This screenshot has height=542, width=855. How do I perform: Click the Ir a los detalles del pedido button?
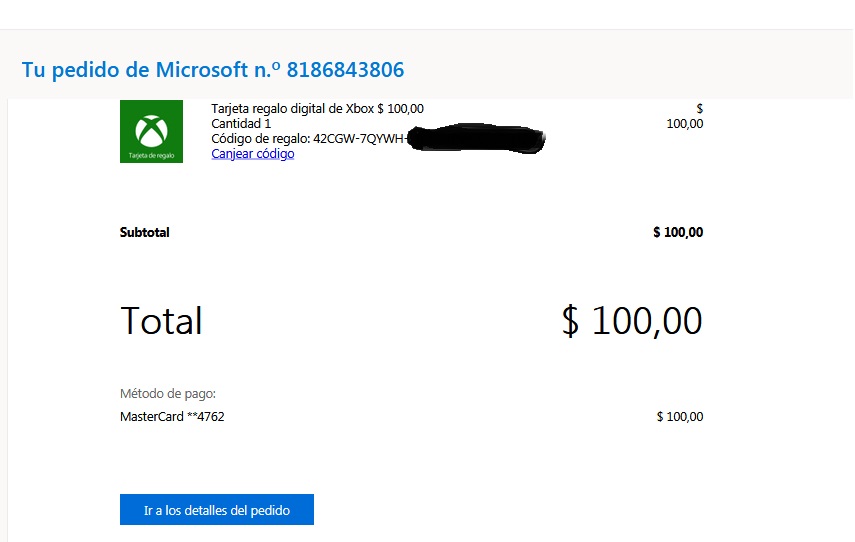coord(216,509)
